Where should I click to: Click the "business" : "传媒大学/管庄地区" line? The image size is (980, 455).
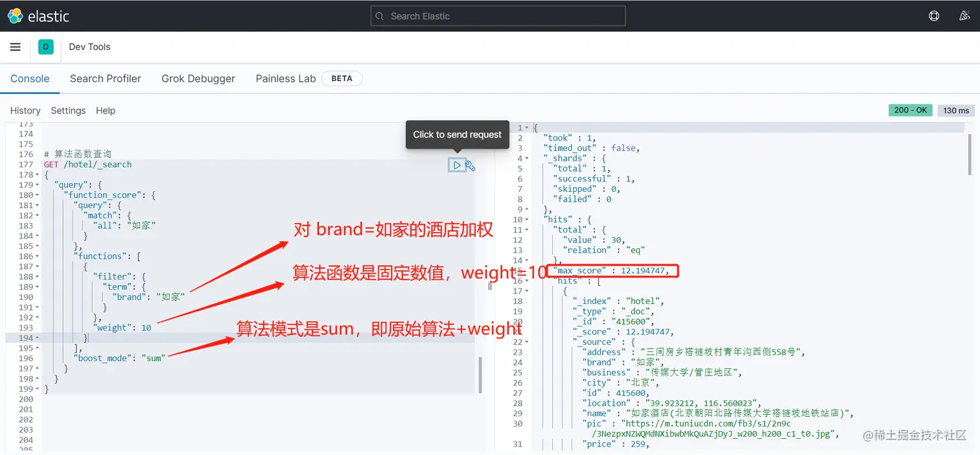662,373
